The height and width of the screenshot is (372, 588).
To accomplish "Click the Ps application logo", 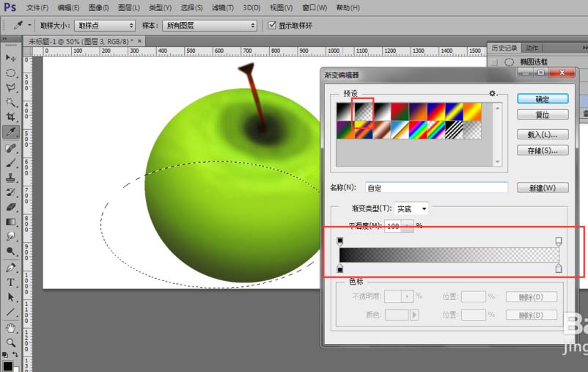I will click(10, 7).
